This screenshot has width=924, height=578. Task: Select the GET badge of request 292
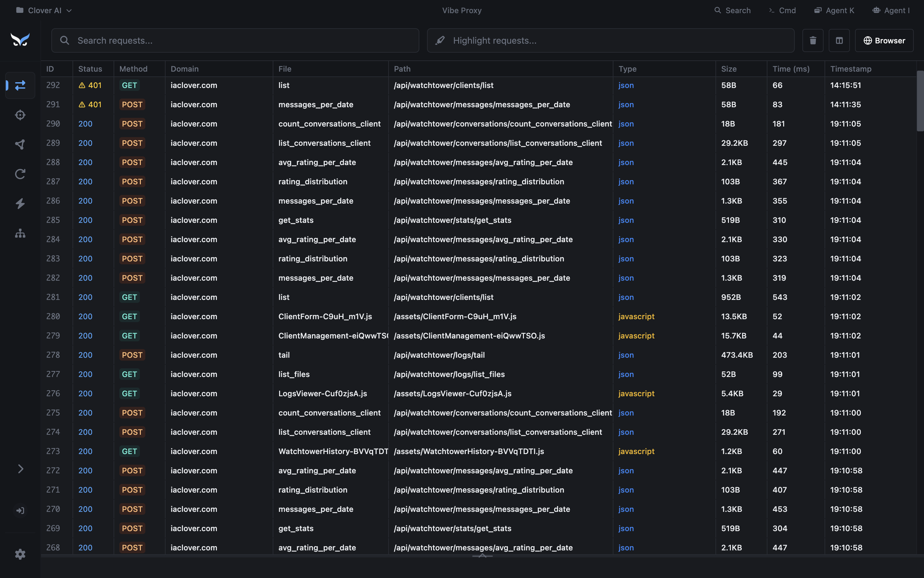[129, 85]
